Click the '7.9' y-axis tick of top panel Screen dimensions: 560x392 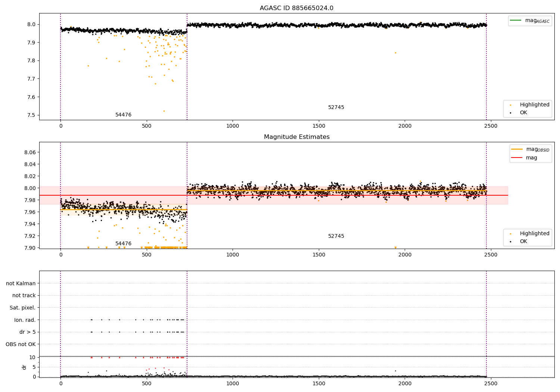coord(31,43)
